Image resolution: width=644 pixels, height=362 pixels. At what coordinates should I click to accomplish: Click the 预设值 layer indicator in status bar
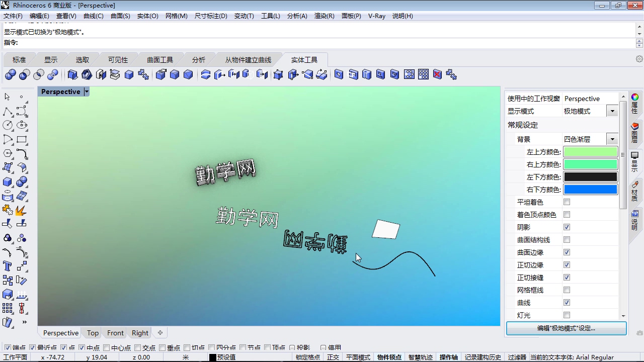tap(223, 357)
